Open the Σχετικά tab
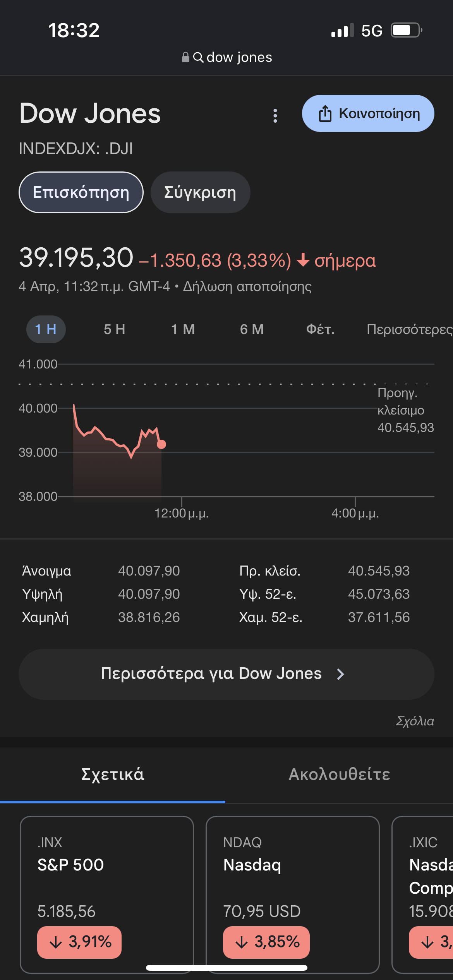Screen dimensions: 453x980 point(113,774)
